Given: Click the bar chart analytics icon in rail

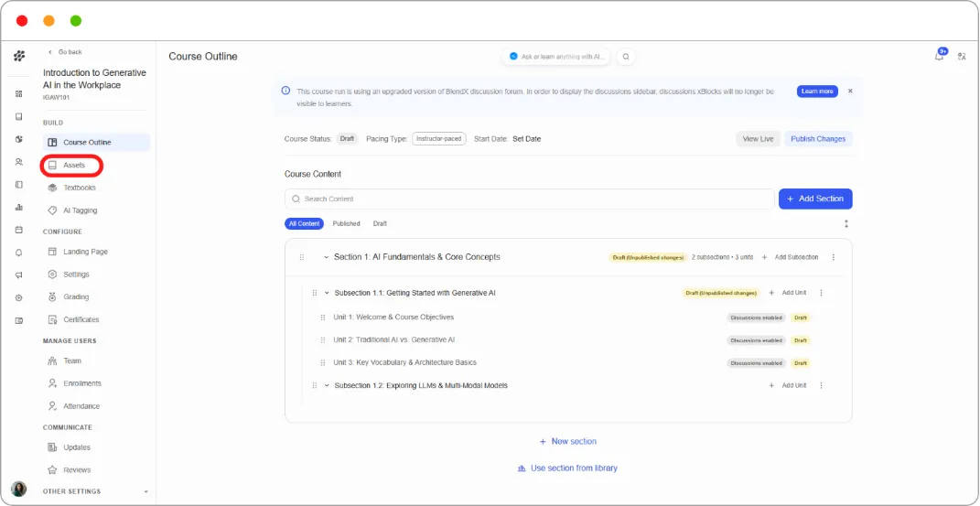Looking at the screenshot, I should [18, 207].
